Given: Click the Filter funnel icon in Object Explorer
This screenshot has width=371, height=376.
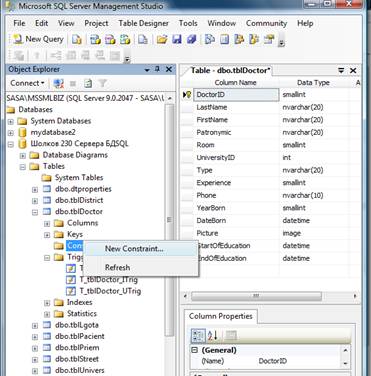Looking at the screenshot, I should click(103, 83).
